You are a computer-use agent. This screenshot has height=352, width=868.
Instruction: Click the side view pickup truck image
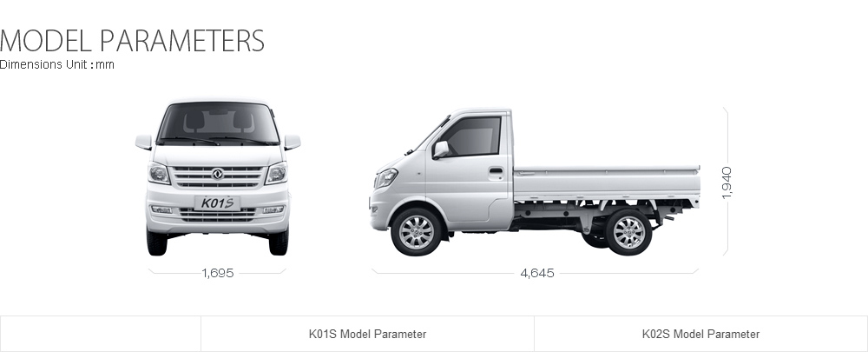(535, 183)
